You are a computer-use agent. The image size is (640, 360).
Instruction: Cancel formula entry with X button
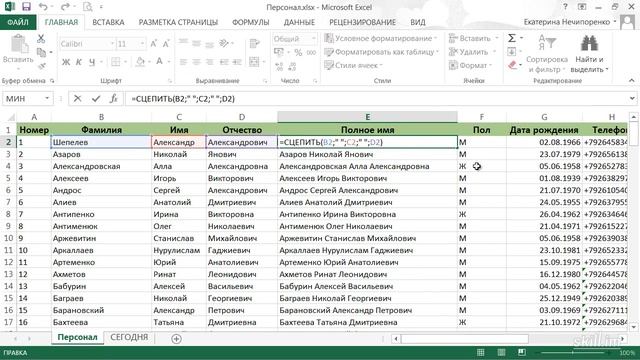click(x=77, y=98)
